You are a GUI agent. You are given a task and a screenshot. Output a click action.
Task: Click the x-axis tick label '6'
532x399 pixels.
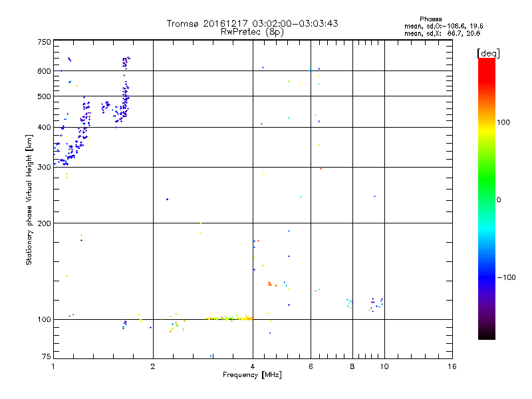(x=311, y=366)
